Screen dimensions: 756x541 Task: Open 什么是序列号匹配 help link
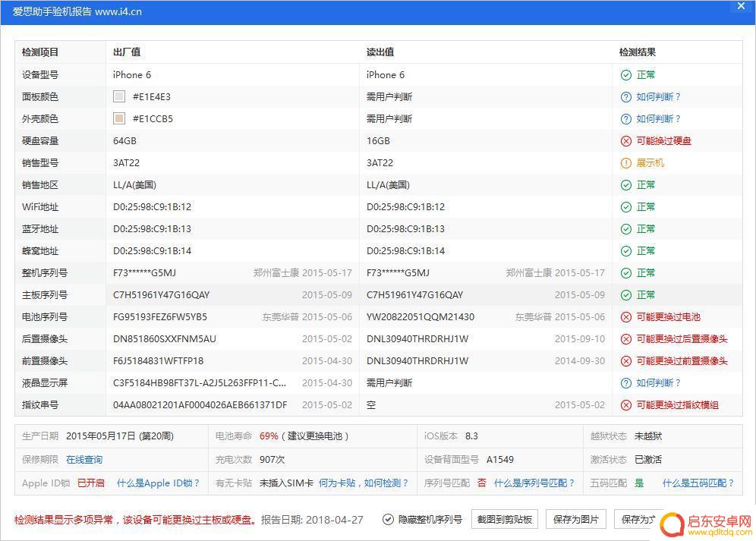(534, 483)
